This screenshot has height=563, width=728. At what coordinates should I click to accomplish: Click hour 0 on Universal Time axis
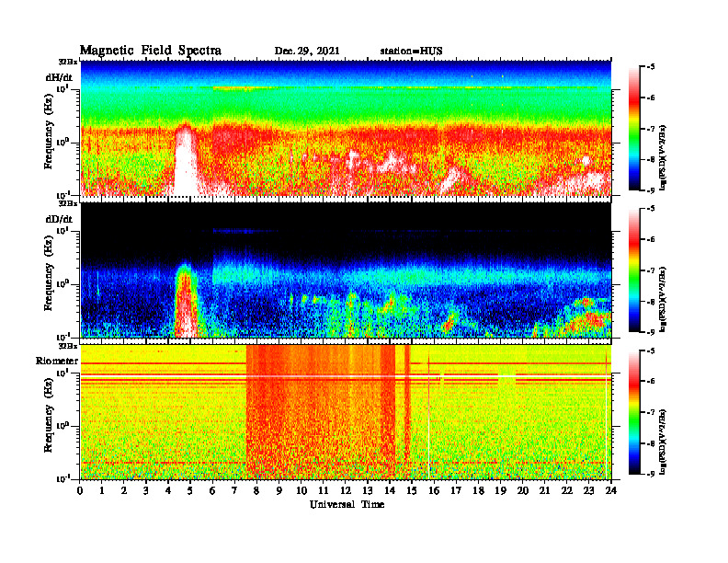(x=80, y=491)
